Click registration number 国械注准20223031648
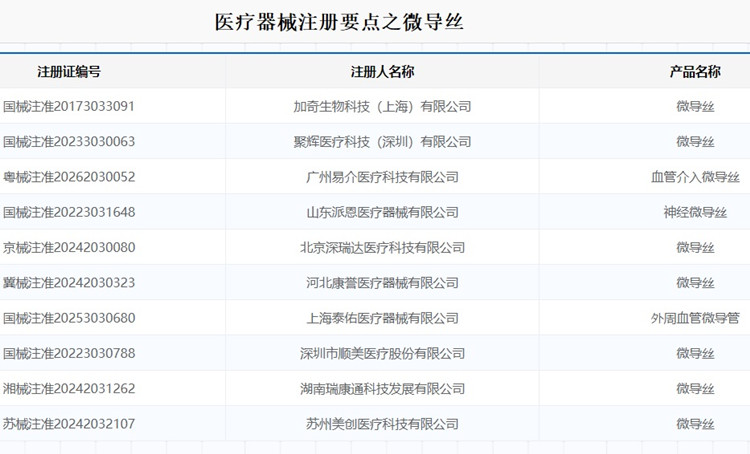 [69, 212]
